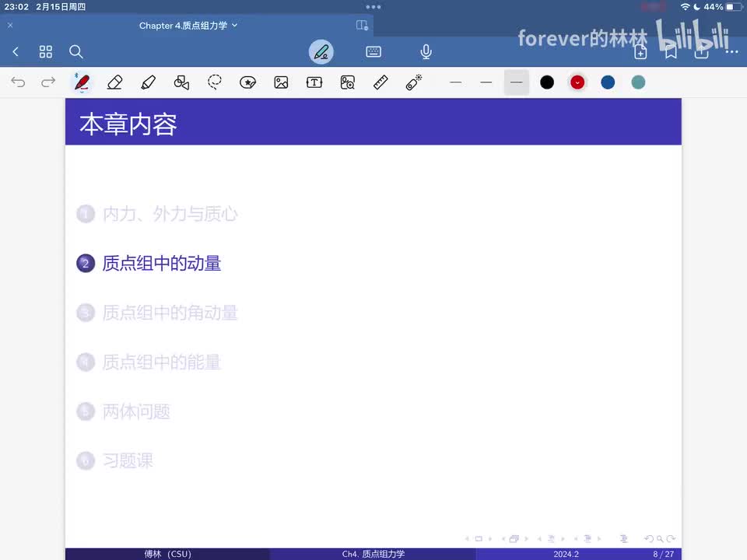Screen dimensions: 747x560
Task: Open iPad multitasking three-dots menu
Action: pos(373,7)
